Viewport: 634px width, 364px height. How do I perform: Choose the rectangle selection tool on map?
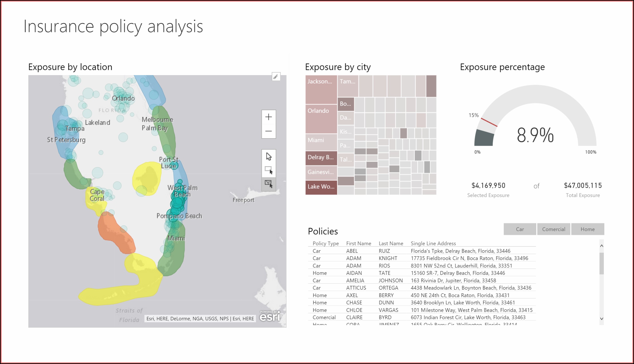click(x=269, y=170)
